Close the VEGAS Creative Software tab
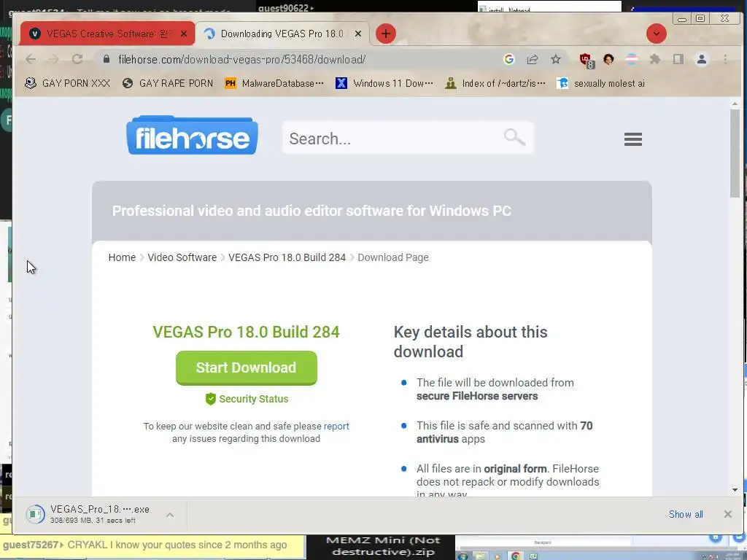 pyautogui.click(x=184, y=34)
